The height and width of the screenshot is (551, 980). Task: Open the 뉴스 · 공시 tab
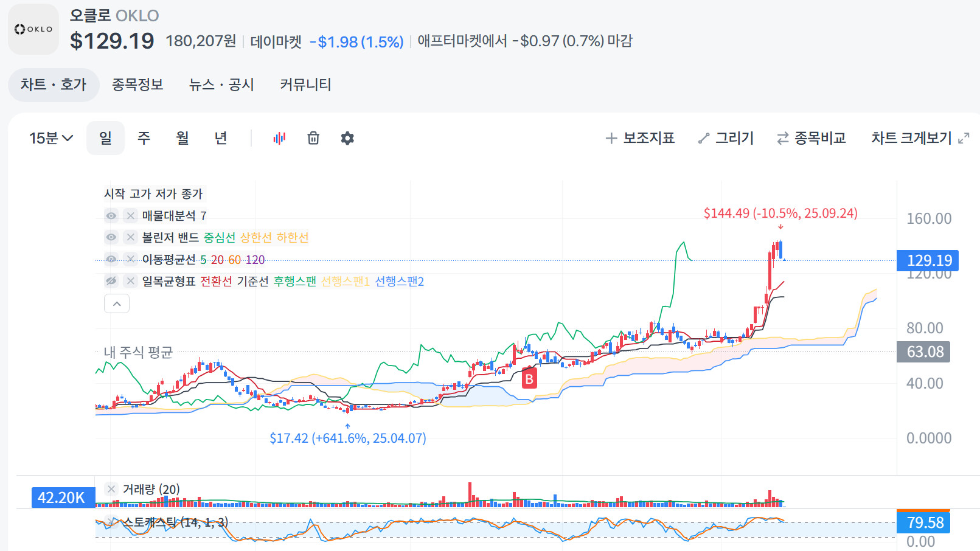[x=221, y=85]
